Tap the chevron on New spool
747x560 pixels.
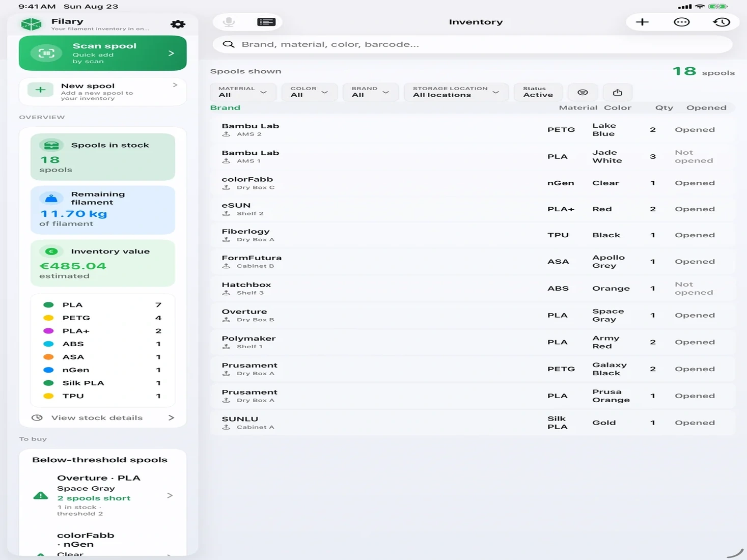tap(175, 85)
